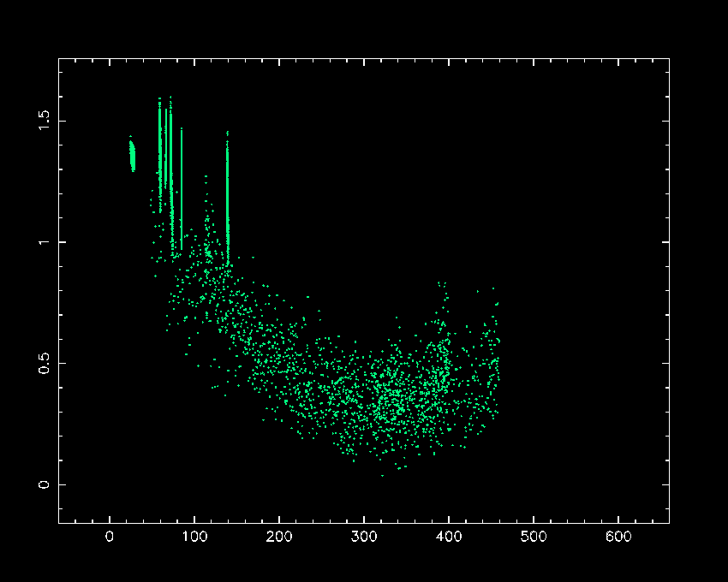Select the x-axis tick label "300"

(364, 537)
